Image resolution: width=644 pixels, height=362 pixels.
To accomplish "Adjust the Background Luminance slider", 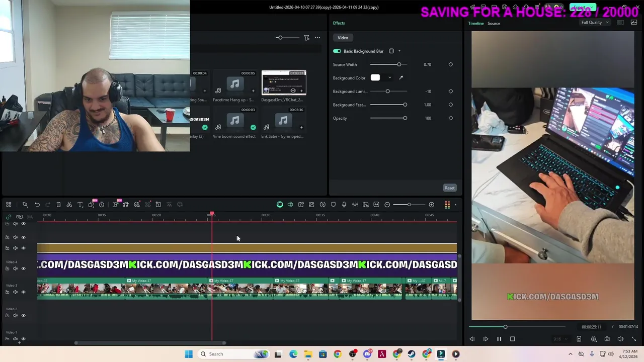I will click(388, 92).
